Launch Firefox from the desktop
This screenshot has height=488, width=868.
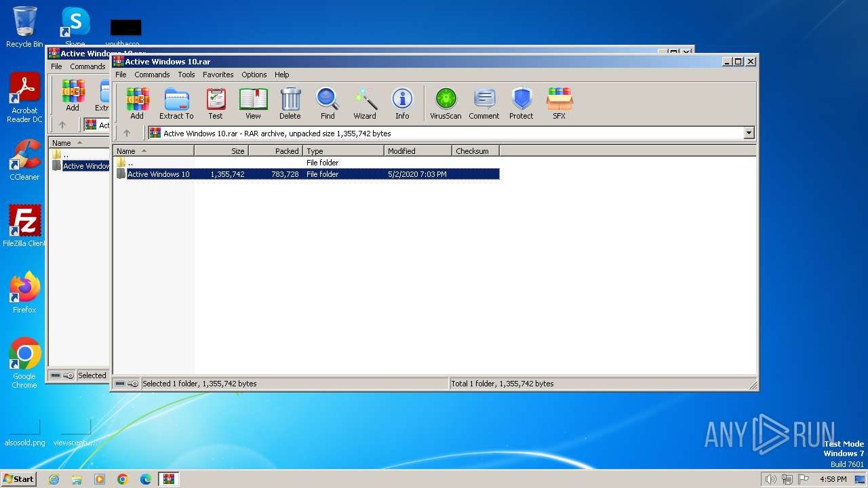click(x=24, y=292)
